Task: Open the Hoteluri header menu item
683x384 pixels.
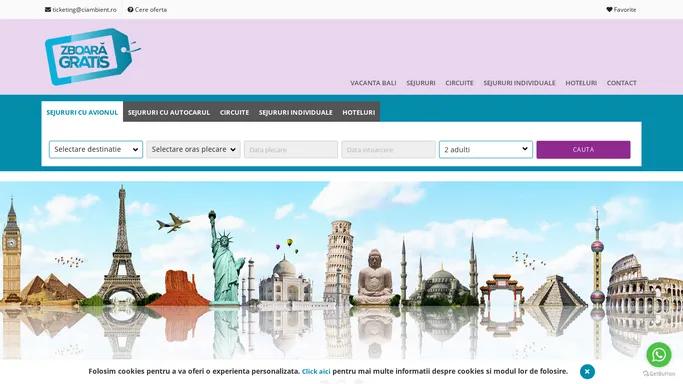Action: pyautogui.click(x=581, y=83)
